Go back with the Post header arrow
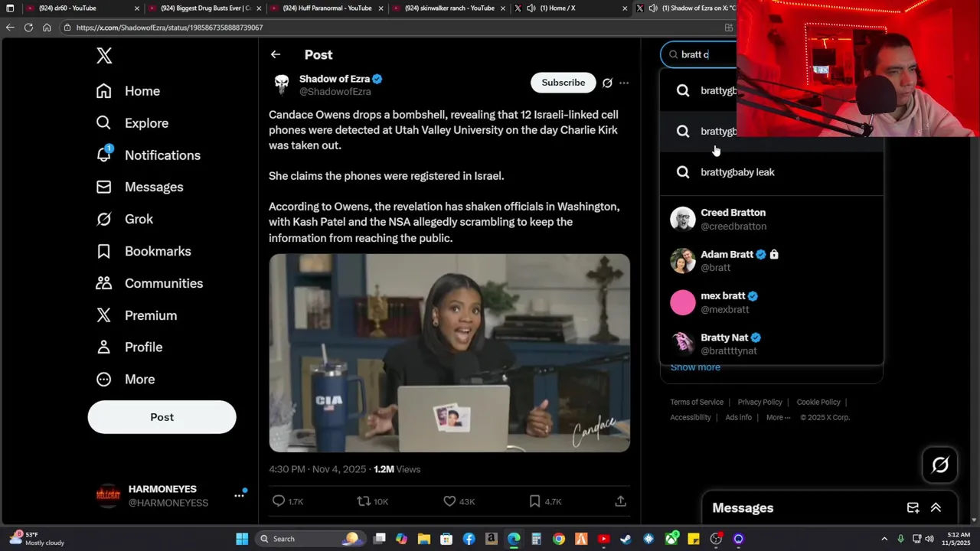This screenshot has height=551, width=980. 276,54
